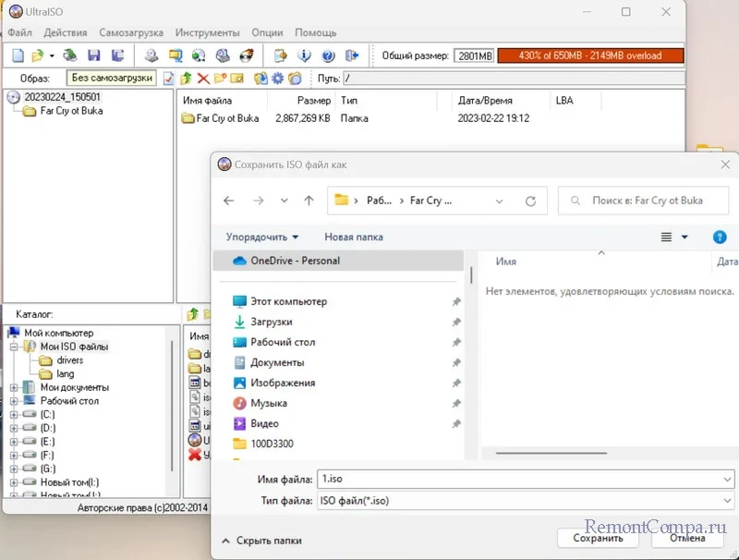Click the document with orange arrow toolbar icon
Image resolution: width=739 pixels, height=560 pixels.
point(281,55)
